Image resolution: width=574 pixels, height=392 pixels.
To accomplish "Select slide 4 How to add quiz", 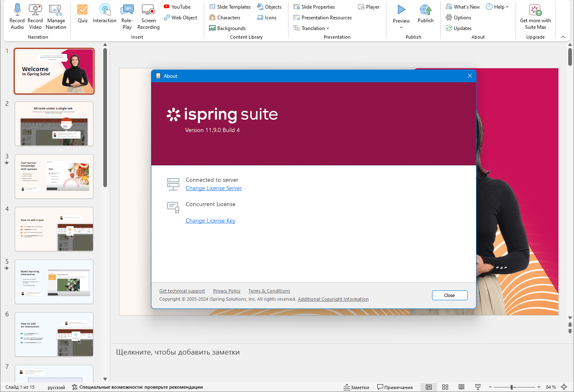I will point(54,229).
